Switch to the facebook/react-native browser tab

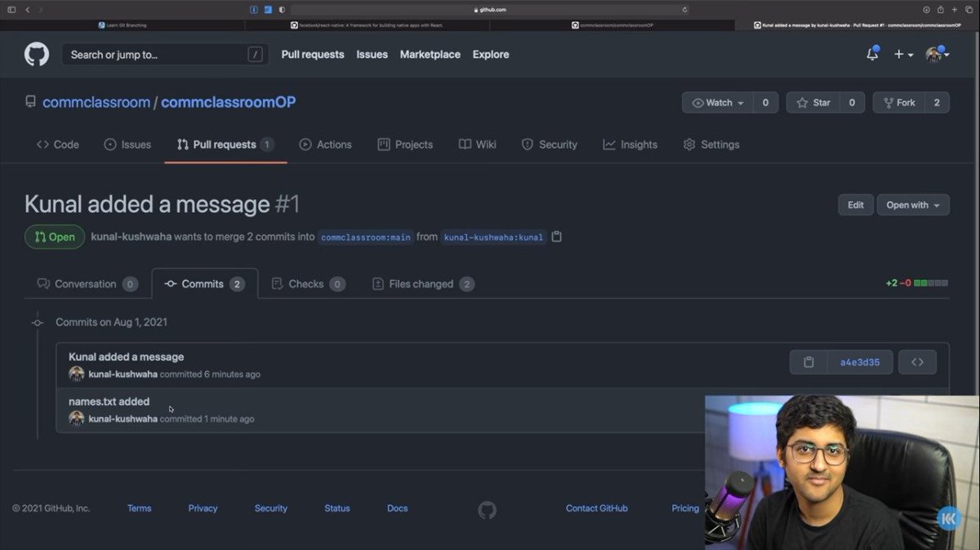click(367, 25)
